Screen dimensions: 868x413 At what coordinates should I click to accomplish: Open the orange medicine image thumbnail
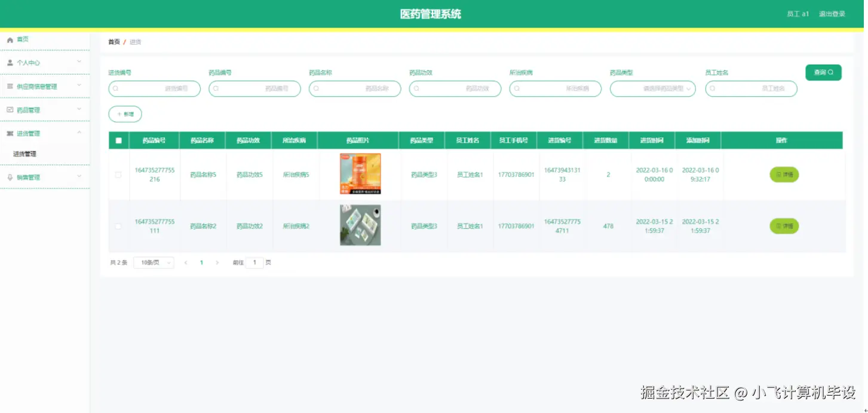(360, 174)
